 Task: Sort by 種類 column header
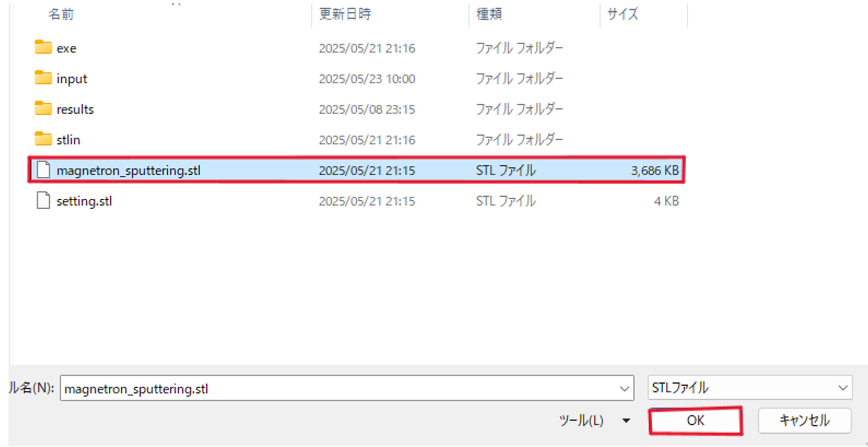click(489, 14)
